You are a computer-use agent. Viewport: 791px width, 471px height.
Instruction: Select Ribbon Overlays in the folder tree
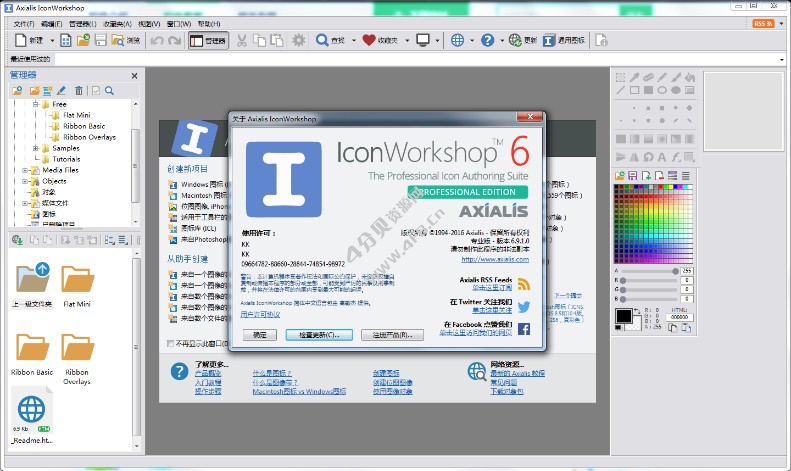(89, 137)
